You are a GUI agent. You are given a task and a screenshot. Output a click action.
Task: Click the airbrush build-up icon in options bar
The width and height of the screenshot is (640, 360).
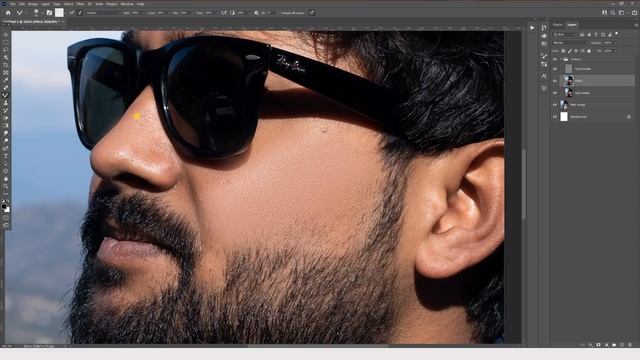pos(224,13)
